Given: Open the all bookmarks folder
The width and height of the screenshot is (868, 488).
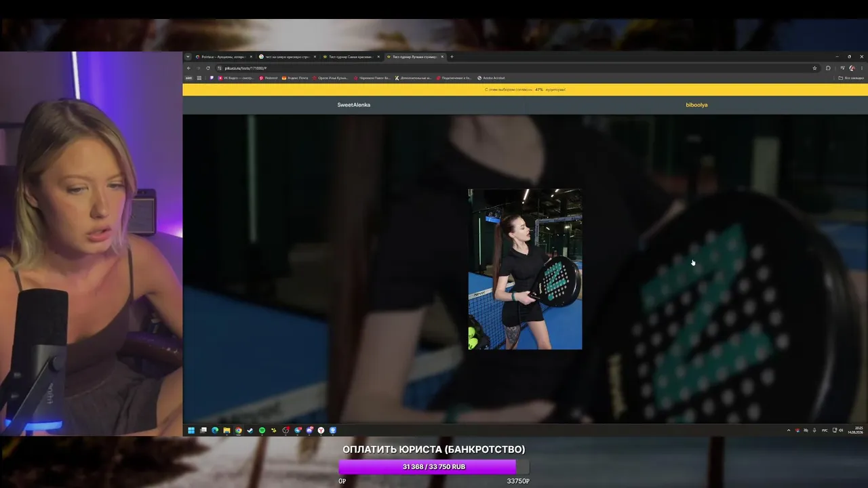Looking at the screenshot, I should 852,78.
